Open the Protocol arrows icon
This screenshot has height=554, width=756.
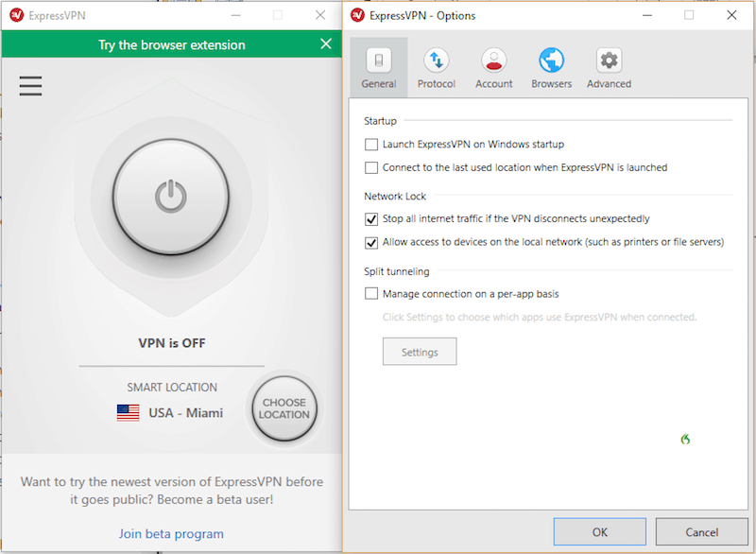coord(437,61)
